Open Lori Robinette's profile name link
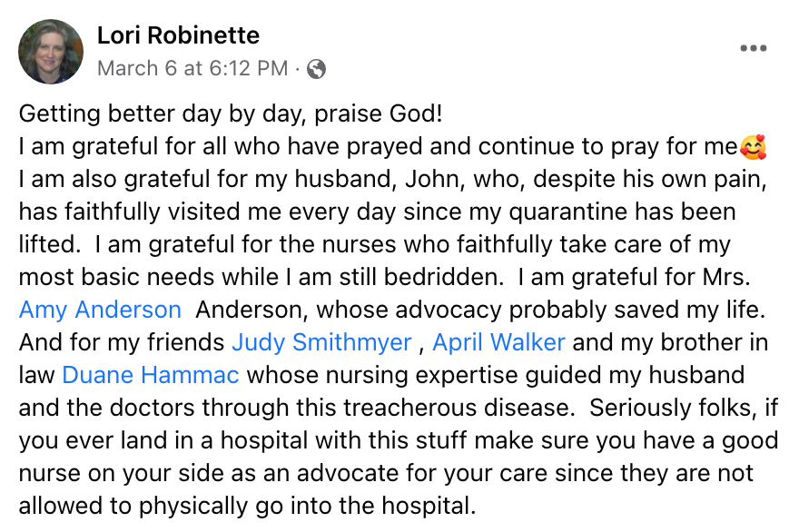This screenshot has width=799, height=532. pos(178,35)
